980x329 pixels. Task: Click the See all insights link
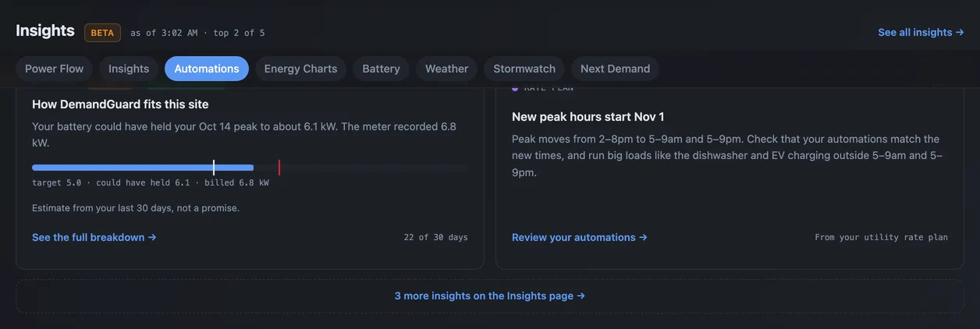(921, 32)
